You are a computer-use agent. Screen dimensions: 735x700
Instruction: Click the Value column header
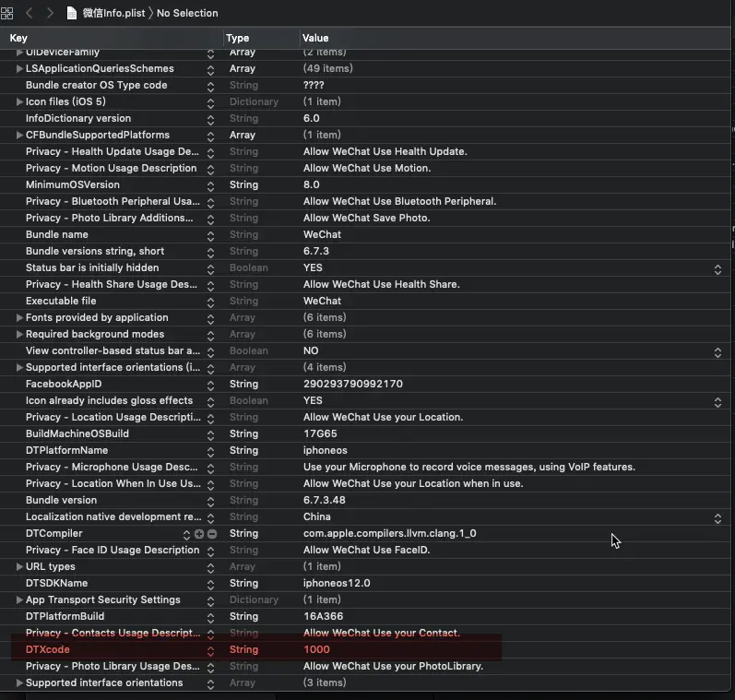315,38
